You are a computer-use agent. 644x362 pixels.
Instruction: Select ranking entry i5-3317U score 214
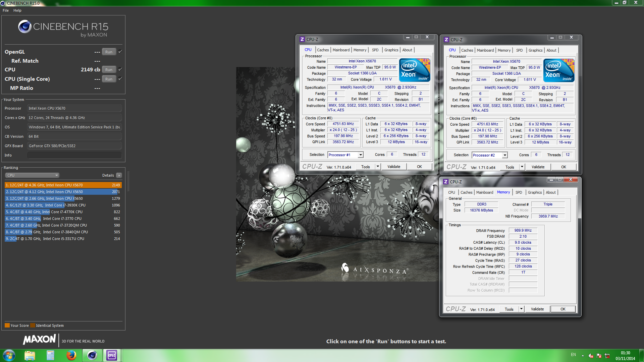63,239
